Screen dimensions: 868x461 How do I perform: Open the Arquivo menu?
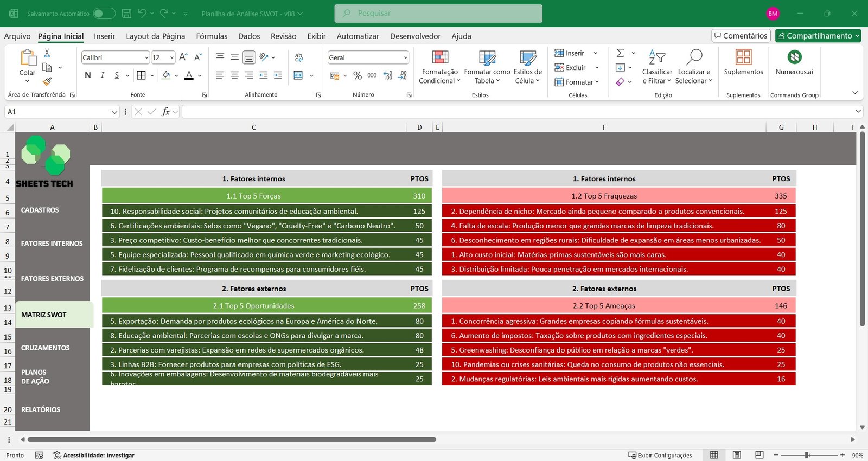pos(17,36)
